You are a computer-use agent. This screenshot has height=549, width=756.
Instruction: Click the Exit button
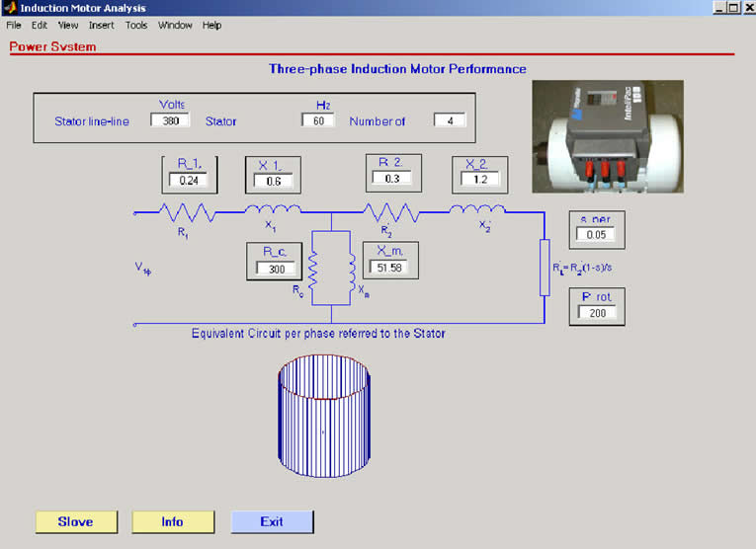pyautogui.click(x=272, y=522)
